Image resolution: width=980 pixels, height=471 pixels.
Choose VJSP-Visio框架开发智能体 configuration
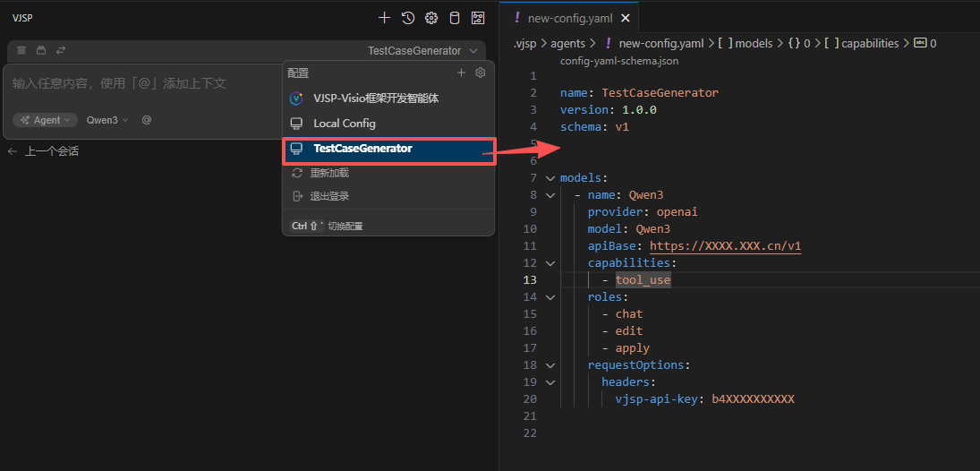coord(375,98)
